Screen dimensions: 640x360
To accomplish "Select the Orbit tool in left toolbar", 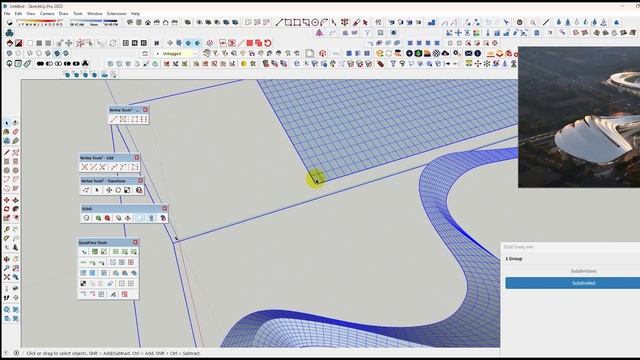I will point(7,259).
